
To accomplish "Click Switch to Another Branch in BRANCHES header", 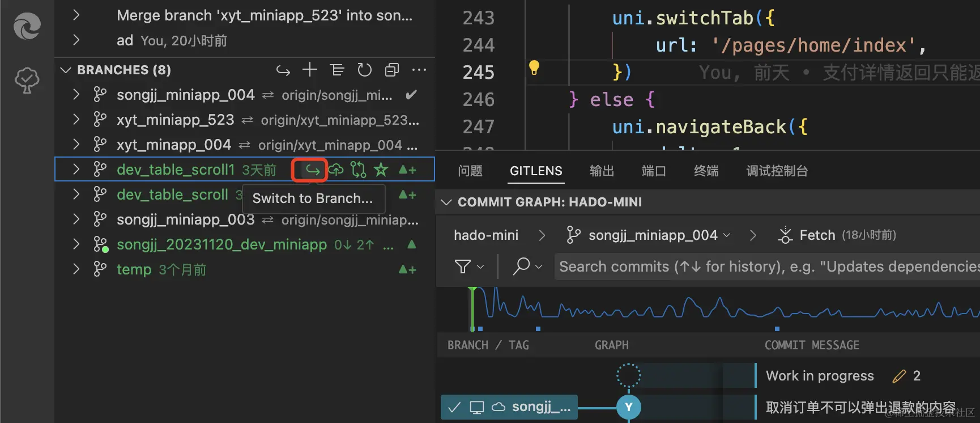I will click(x=283, y=70).
